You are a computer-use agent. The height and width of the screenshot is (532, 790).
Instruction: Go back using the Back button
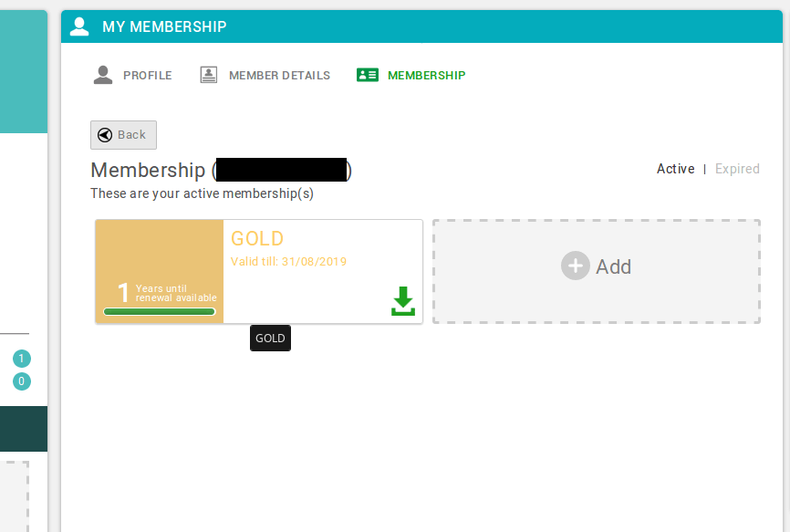[x=123, y=135]
